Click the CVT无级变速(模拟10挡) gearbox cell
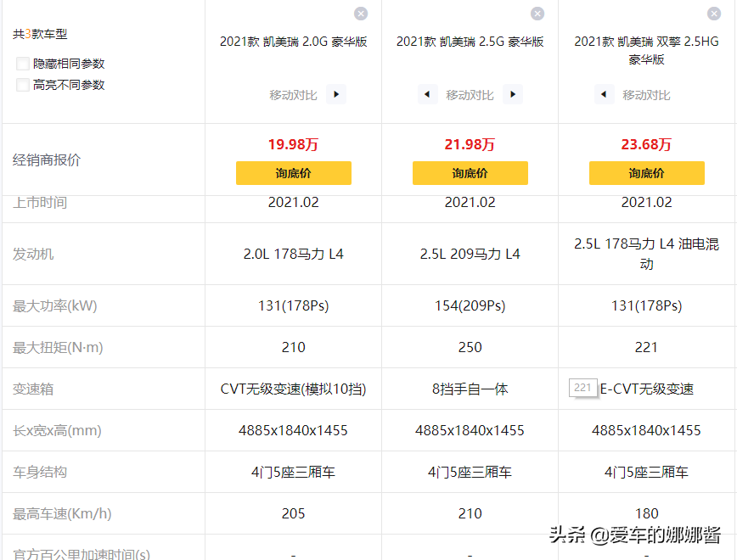This screenshot has height=560, width=737. 293,389
